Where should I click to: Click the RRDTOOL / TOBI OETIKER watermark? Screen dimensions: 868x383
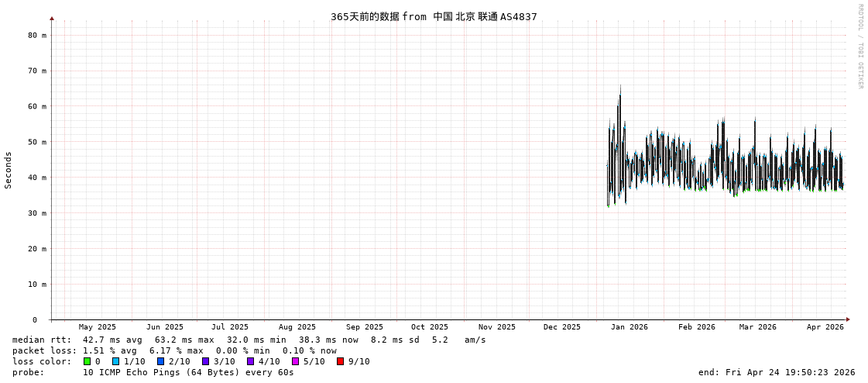859,47
